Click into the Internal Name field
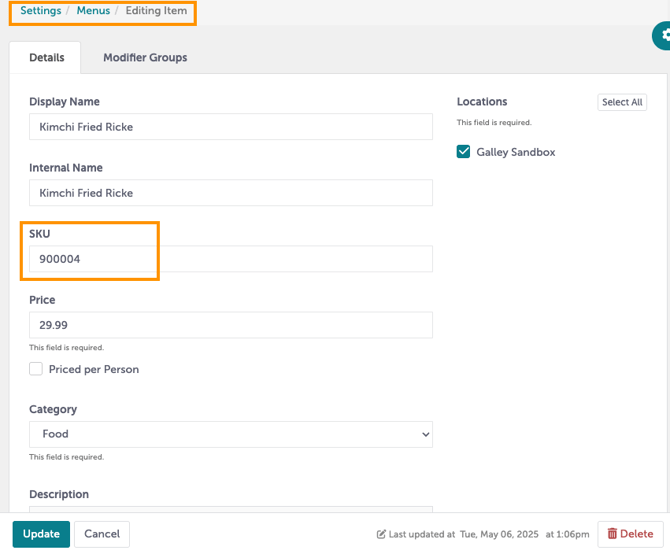 pos(231,193)
